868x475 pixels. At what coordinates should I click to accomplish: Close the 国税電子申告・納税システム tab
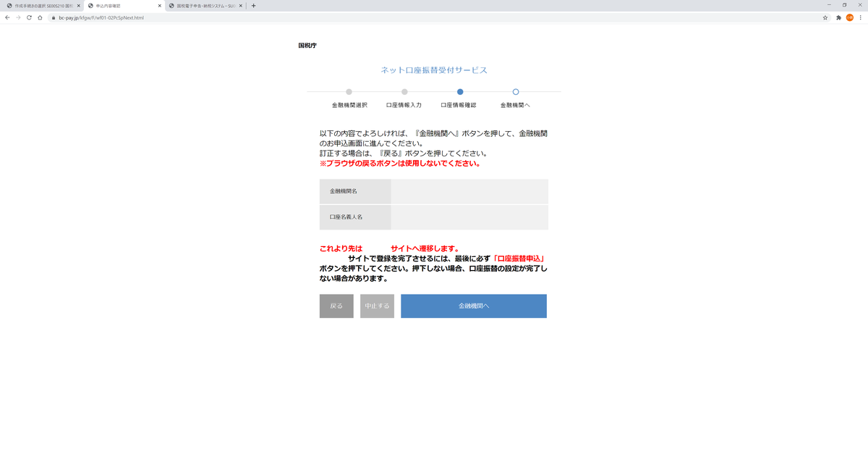click(x=240, y=5)
